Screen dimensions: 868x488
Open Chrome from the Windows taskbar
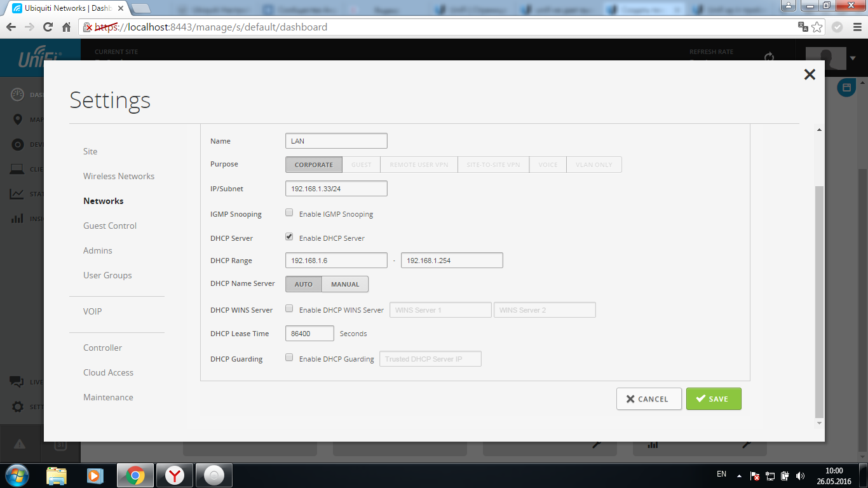click(x=134, y=475)
